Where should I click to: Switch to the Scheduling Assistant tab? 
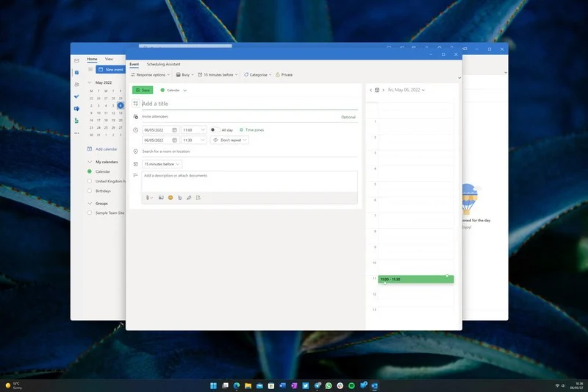[x=163, y=64]
